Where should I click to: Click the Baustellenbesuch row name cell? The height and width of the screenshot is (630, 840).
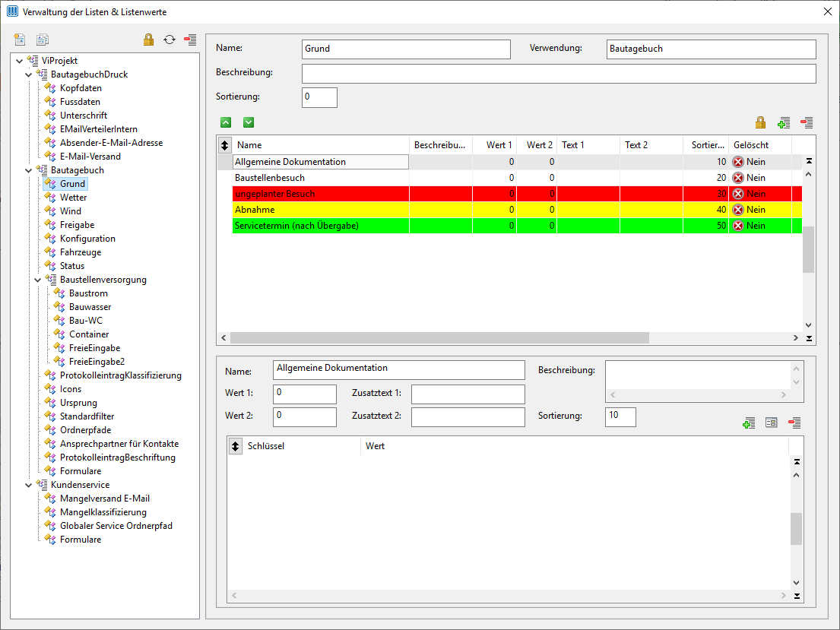click(x=320, y=178)
